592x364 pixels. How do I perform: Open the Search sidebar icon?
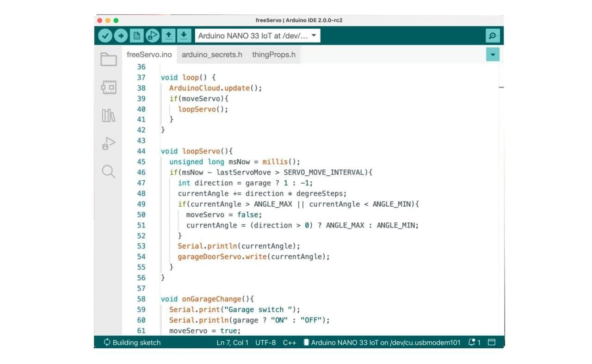click(108, 172)
